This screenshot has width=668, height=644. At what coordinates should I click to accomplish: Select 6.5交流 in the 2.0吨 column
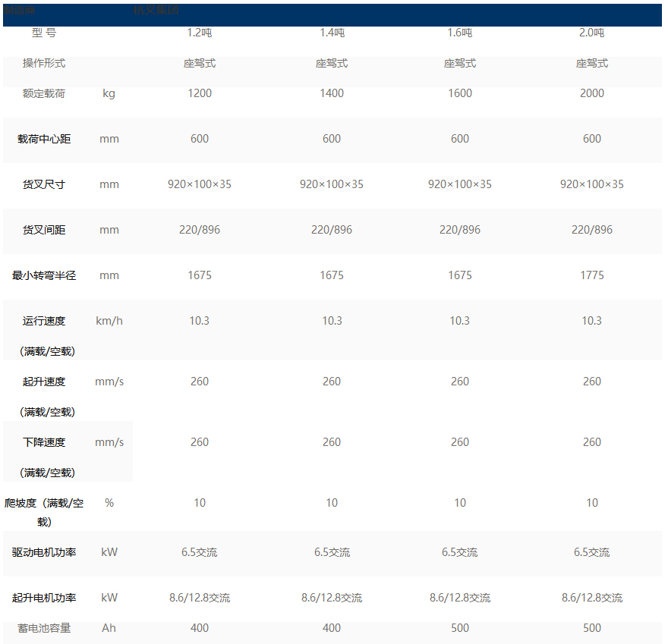(592, 552)
